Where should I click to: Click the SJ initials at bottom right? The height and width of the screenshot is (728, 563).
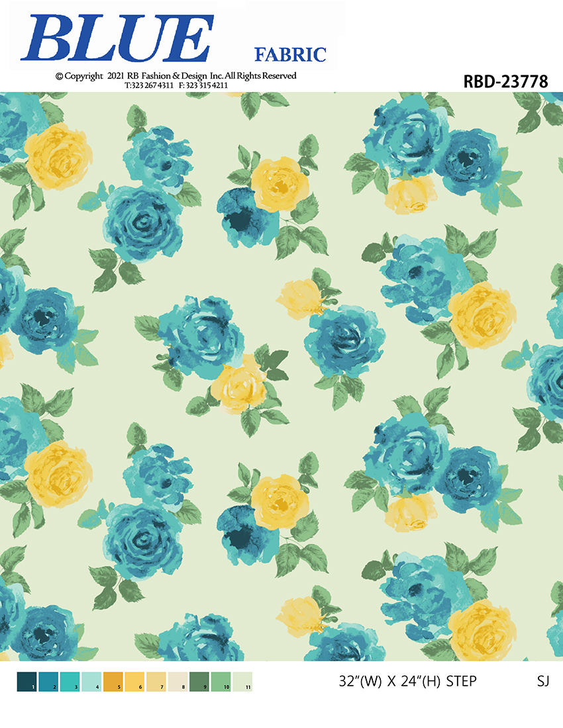pyautogui.click(x=543, y=681)
